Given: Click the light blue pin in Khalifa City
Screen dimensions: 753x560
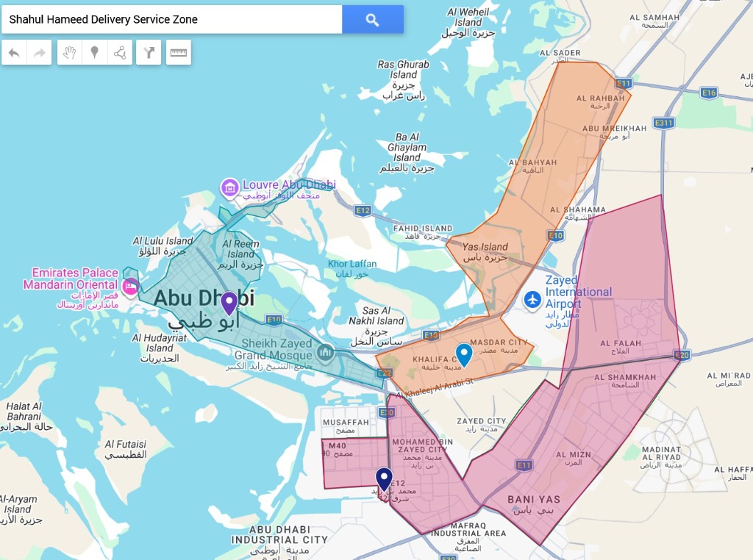Looking at the screenshot, I should click(x=463, y=354).
